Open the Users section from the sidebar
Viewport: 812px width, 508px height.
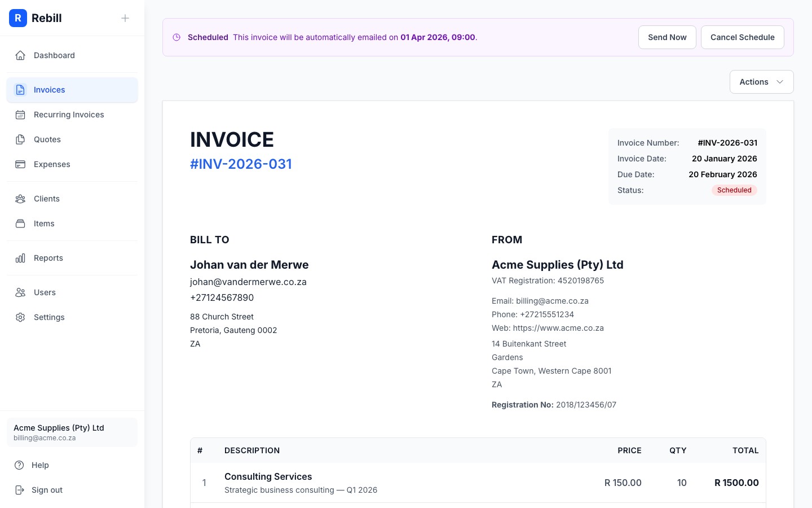pyautogui.click(x=45, y=292)
